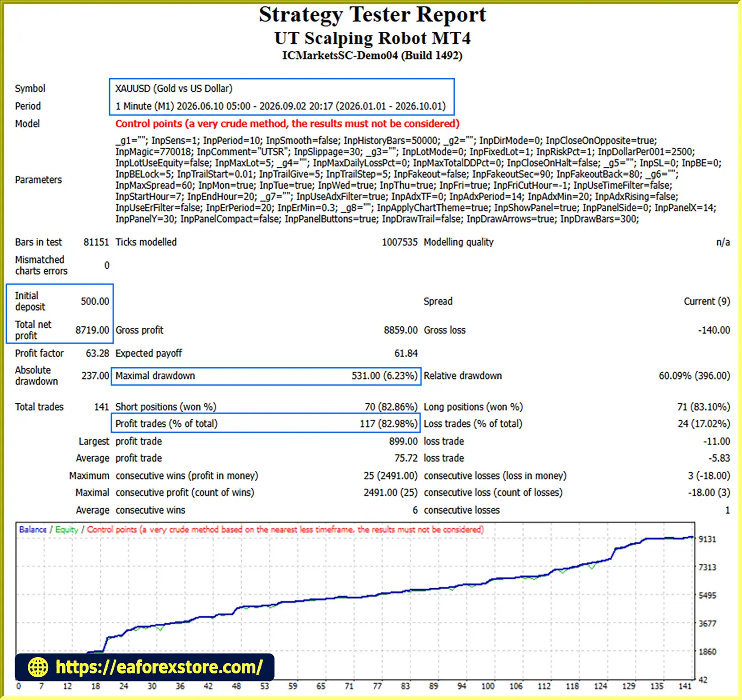Click the Relative drawdown value "60.09% (396.00)"

click(x=694, y=376)
